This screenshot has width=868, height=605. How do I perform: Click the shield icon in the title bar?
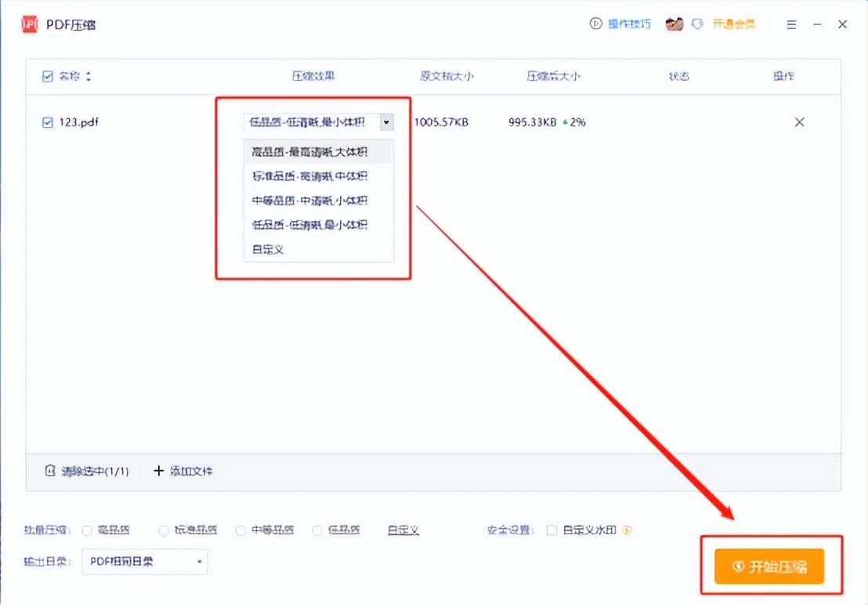pyautogui.click(x=697, y=24)
